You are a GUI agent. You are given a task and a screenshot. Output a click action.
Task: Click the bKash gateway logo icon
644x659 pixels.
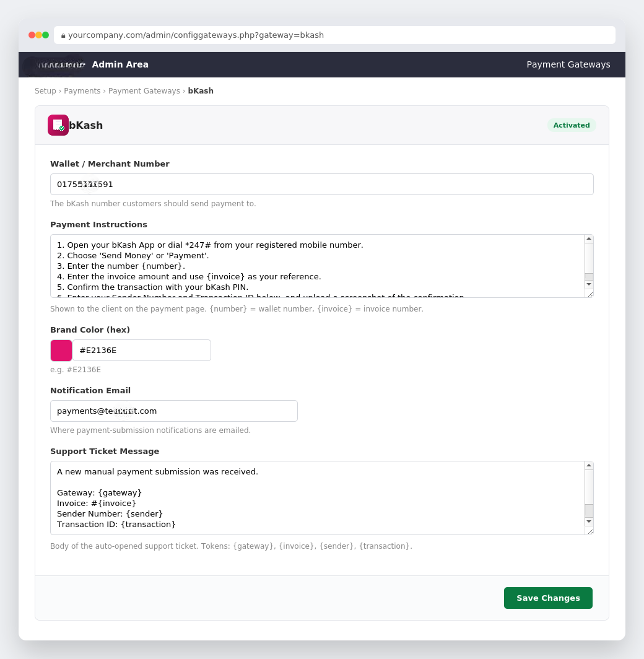(58, 125)
